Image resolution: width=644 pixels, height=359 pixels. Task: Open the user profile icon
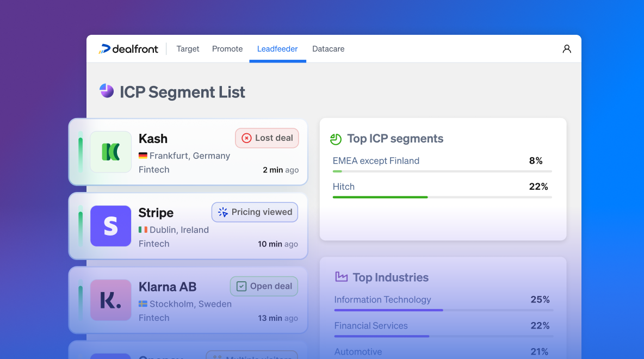pos(567,49)
